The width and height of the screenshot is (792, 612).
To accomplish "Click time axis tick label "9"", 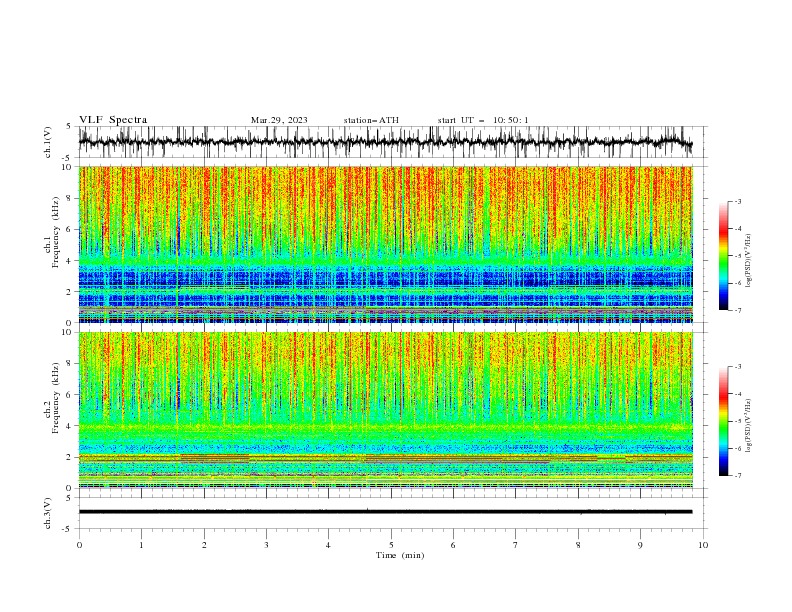I will point(640,545).
